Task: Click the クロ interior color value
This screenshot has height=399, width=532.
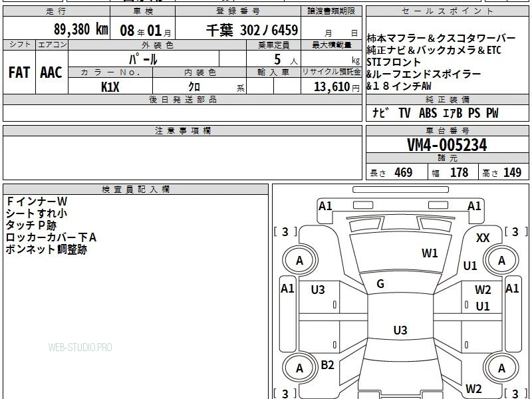Action: [x=194, y=87]
